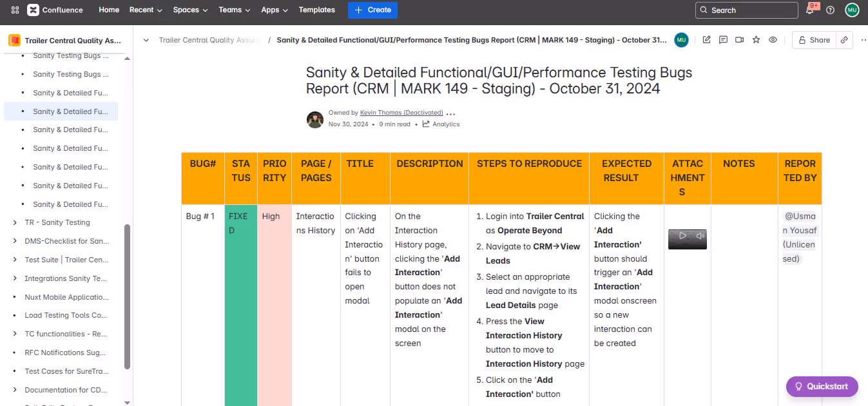
Task: Click the Nov 30, 2024 date
Action: [x=348, y=124]
